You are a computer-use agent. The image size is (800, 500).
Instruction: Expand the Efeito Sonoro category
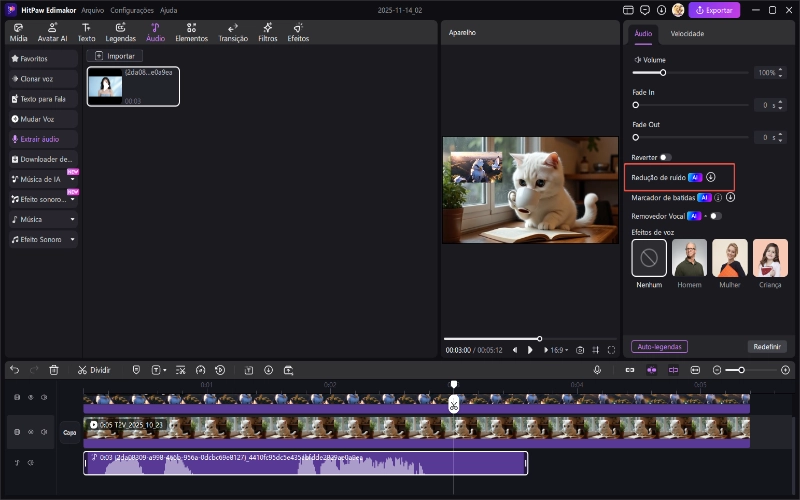(x=72, y=240)
